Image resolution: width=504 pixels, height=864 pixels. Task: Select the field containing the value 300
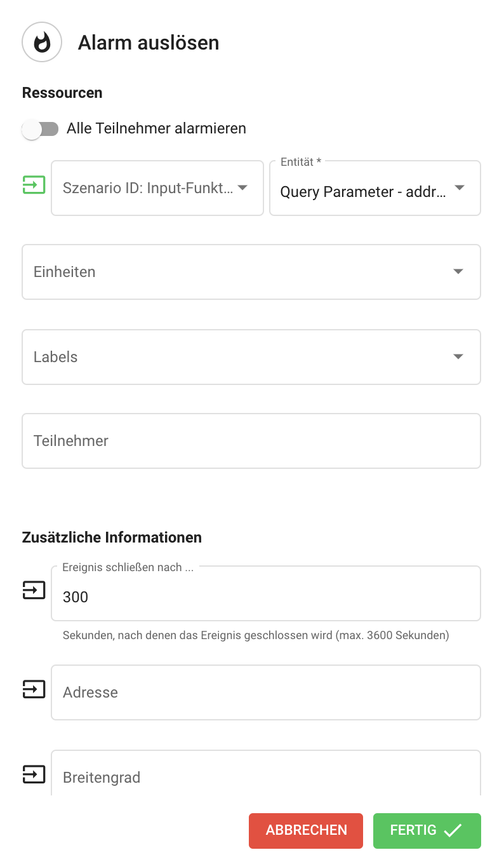265,597
